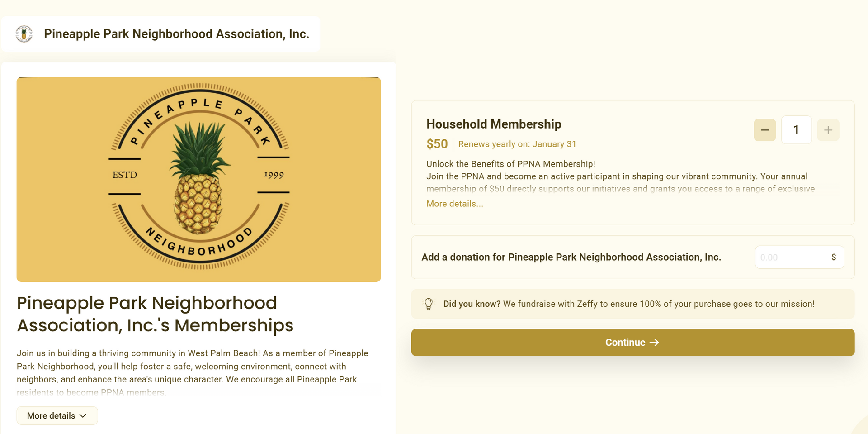Click the association name in header
The image size is (868, 434).
pyautogui.click(x=176, y=34)
